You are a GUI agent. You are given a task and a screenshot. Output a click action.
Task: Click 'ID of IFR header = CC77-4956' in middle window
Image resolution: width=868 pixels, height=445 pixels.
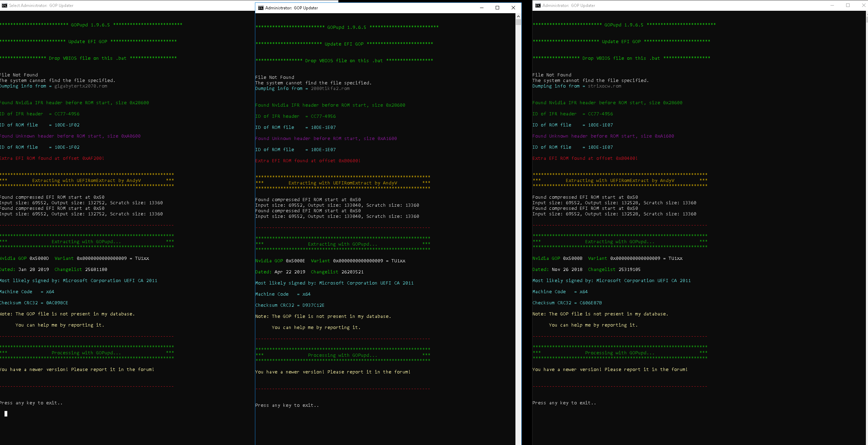295,116
